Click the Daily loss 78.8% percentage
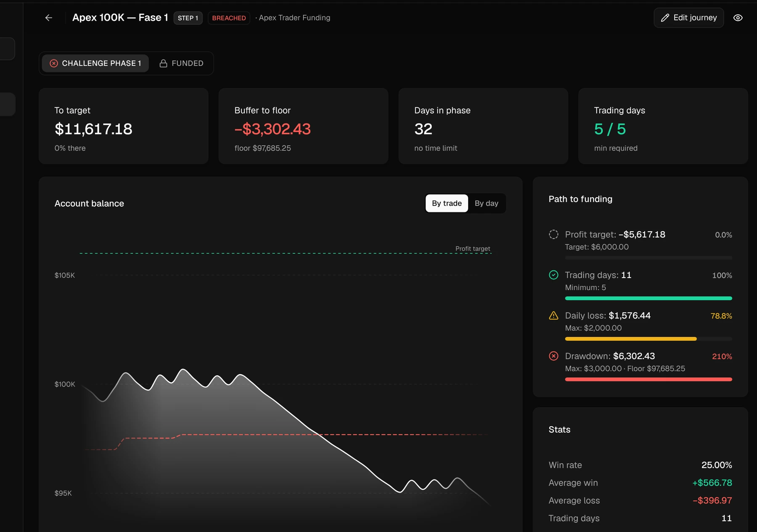The height and width of the screenshot is (532, 757). (x=721, y=316)
